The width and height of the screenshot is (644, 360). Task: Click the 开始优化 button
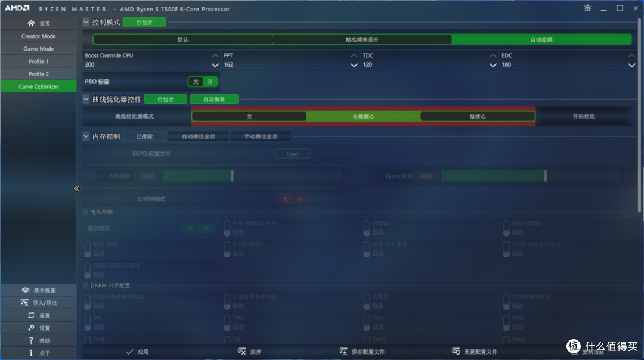tap(584, 117)
